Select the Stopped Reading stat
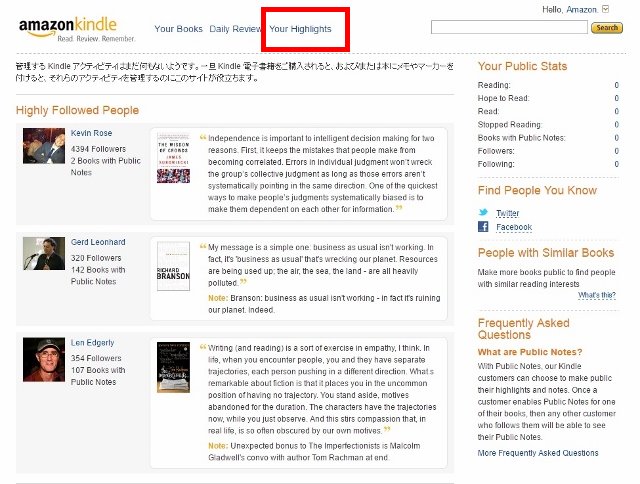 (x=548, y=124)
